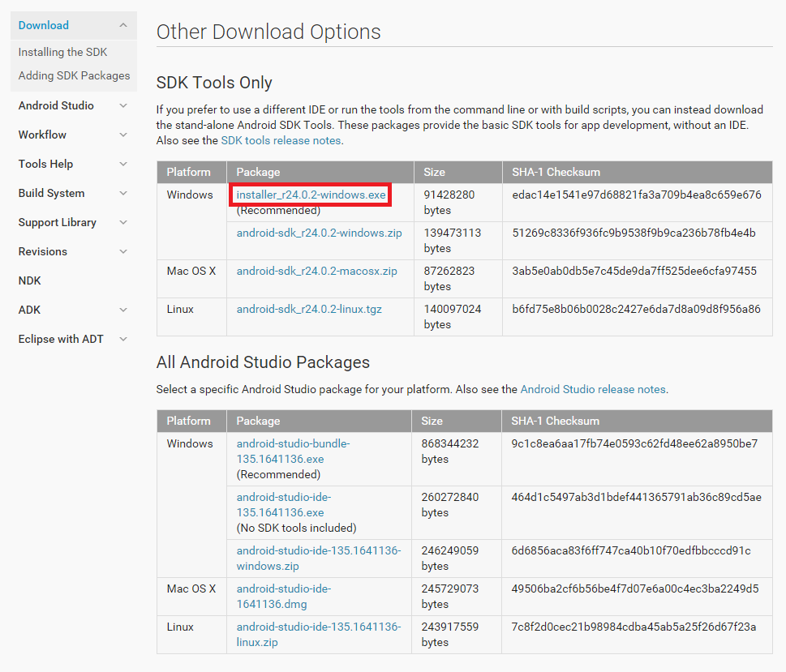The height and width of the screenshot is (672, 786).
Task: Expand the Workflow chevron arrow
Action: (123, 135)
